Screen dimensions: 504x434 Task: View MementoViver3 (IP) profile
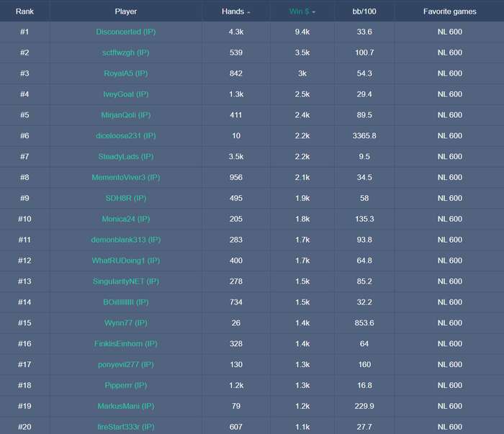coord(126,177)
